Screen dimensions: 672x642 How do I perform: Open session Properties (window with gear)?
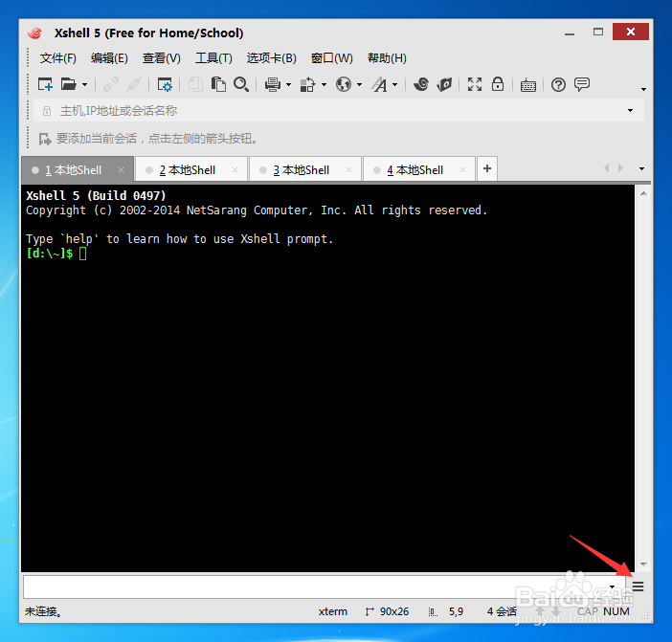tap(165, 84)
